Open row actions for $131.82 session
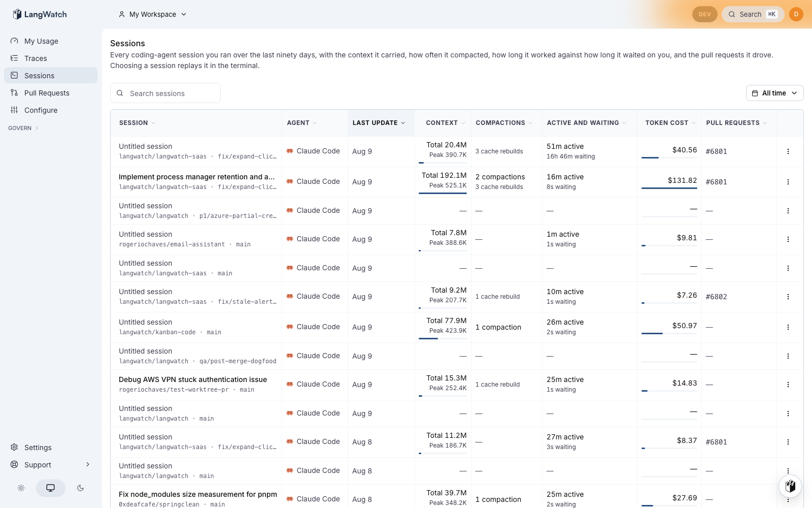Viewport: 812px width, 508px height. 788,182
